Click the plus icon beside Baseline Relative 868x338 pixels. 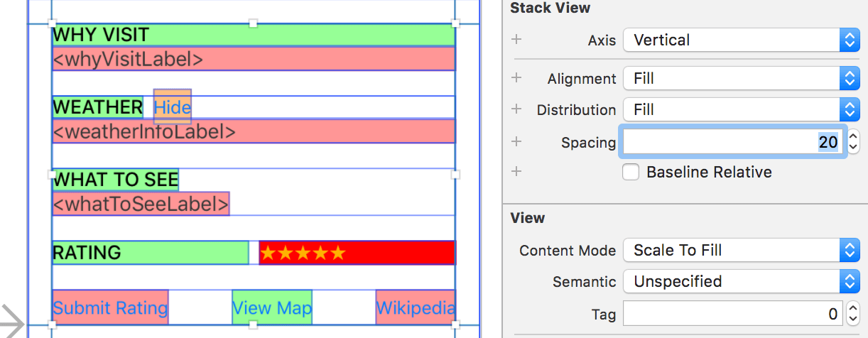[x=516, y=172]
